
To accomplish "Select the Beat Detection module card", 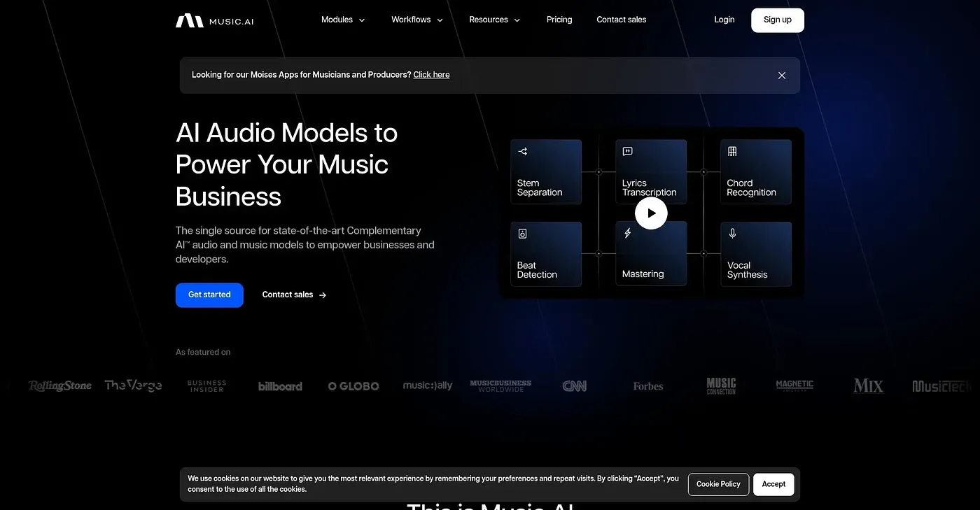I will 546,254.
